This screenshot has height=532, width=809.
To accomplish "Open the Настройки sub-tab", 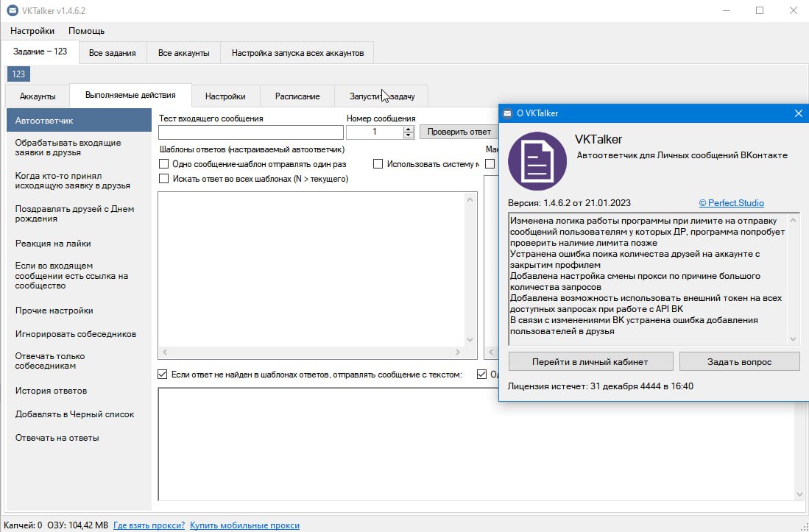I will pos(225,96).
